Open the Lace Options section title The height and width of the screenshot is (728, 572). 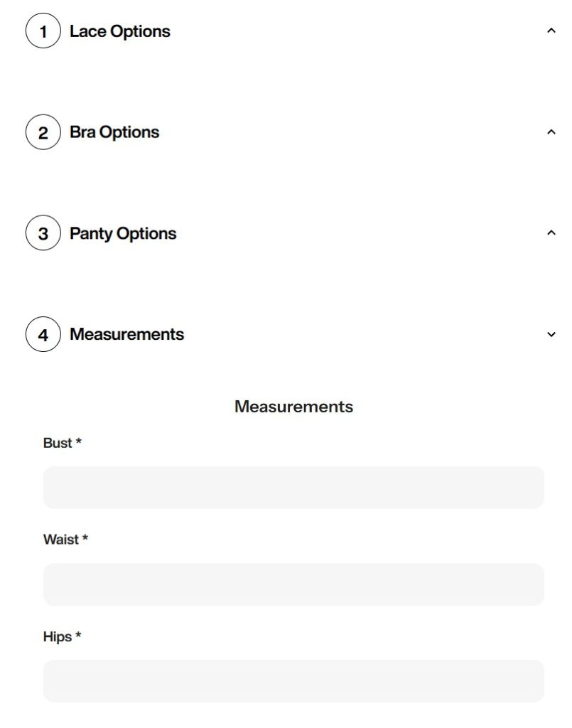[x=119, y=31]
